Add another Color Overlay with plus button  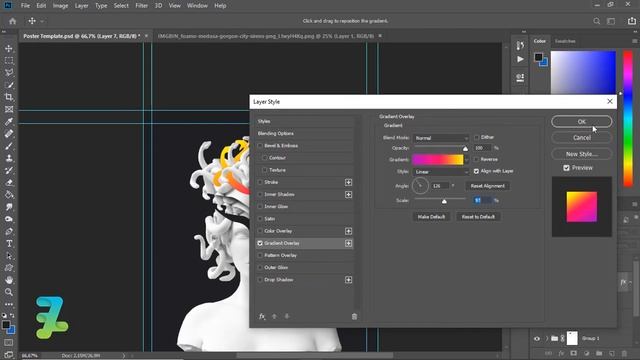348,231
